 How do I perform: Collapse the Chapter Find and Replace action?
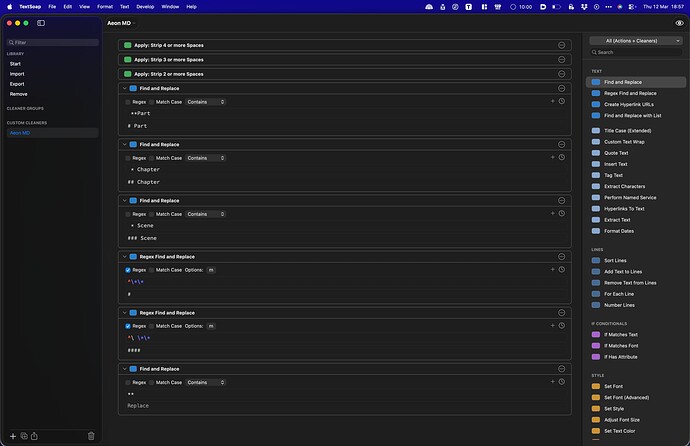[125, 144]
